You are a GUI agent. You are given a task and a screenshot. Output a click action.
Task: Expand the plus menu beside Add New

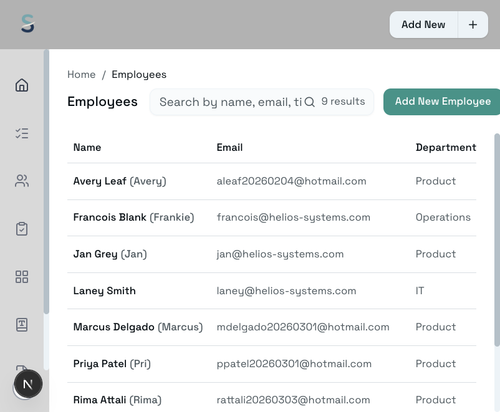click(473, 25)
